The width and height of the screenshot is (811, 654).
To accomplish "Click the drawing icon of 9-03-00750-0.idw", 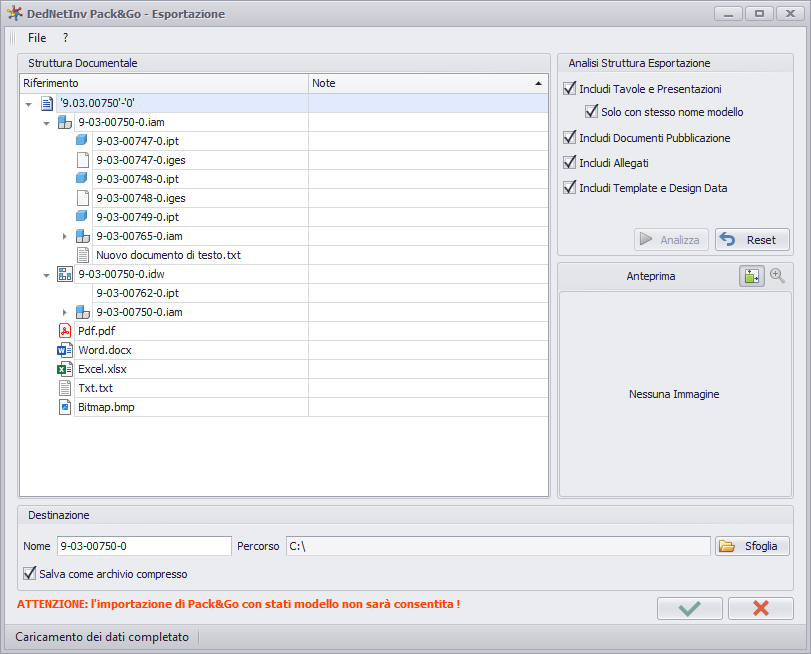I will [65, 274].
